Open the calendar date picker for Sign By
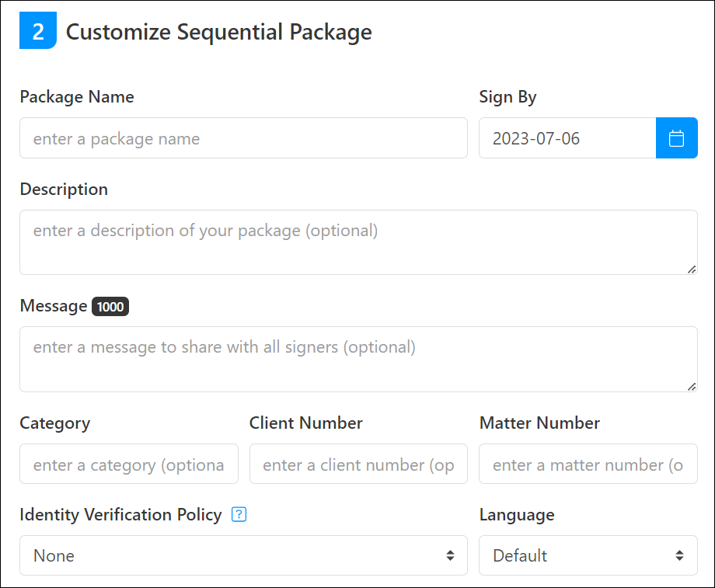 tap(677, 137)
